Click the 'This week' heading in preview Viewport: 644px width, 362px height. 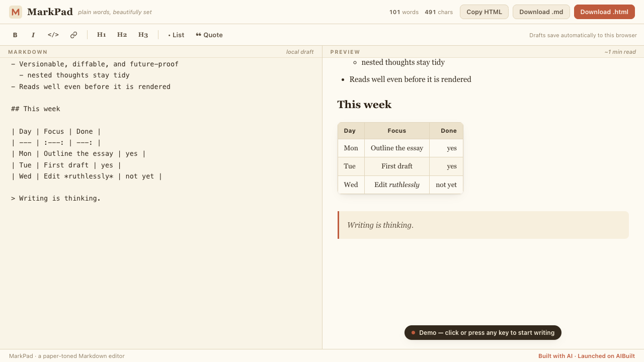(364, 105)
